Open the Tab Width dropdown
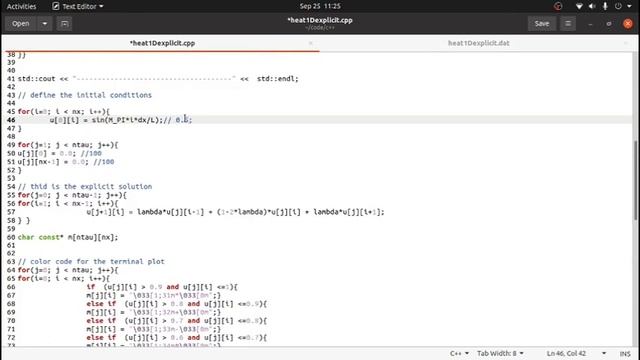Viewport: 640px width, 360px height. pyautogui.click(x=500, y=353)
